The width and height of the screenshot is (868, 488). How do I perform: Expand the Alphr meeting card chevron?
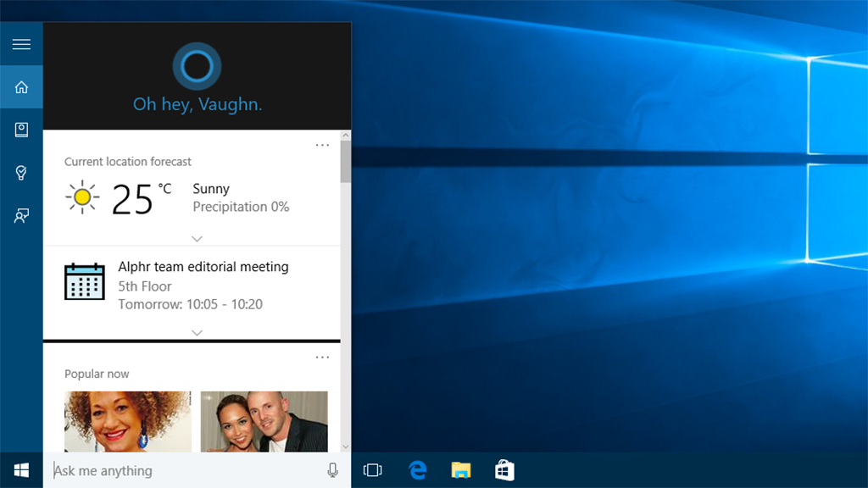[197, 333]
